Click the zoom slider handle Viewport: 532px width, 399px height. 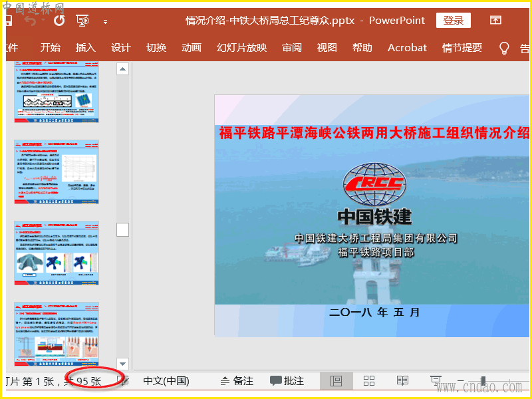[x=483, y=380]
